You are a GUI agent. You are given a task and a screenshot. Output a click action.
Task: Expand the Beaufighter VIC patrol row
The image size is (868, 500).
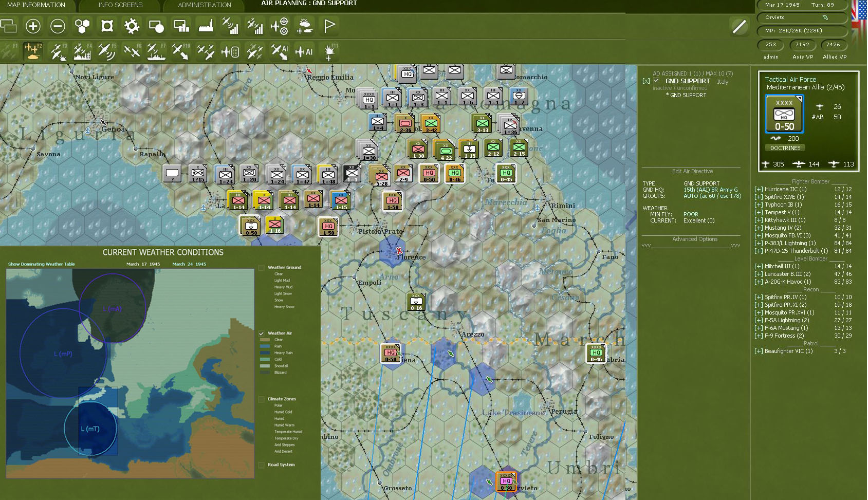(759, 351)
